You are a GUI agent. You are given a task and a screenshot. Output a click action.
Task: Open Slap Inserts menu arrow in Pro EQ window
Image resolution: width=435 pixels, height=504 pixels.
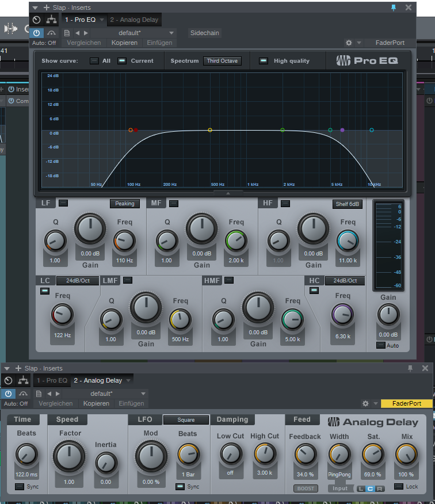(35, 7)
